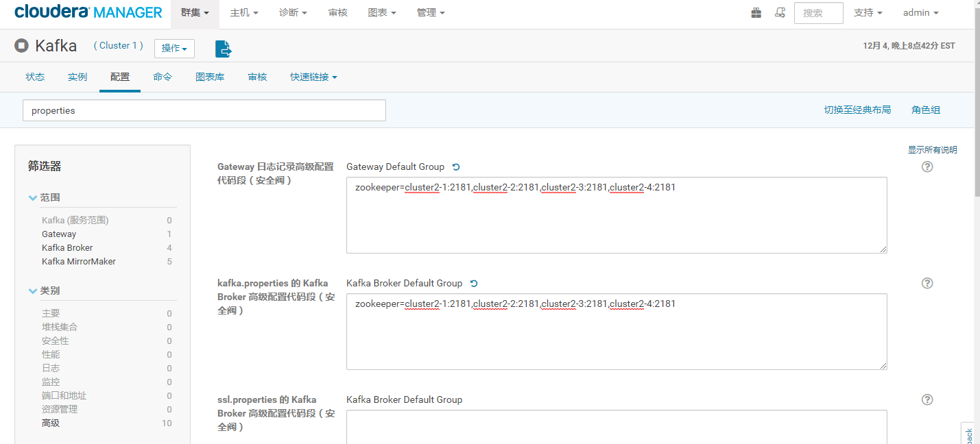This screenshot has width=980, height=444.
Task: Open the 主机 dropdown menu
Action: click(244, 13)
